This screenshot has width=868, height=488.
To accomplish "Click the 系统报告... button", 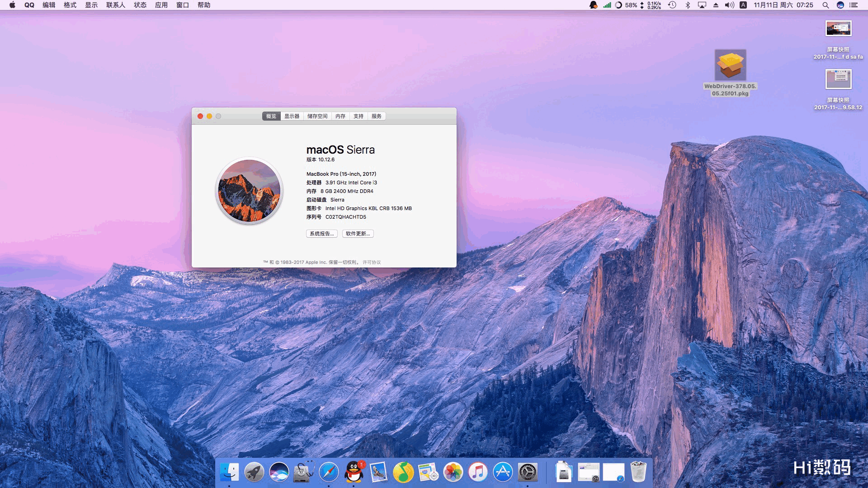I will tap(322, 234).
